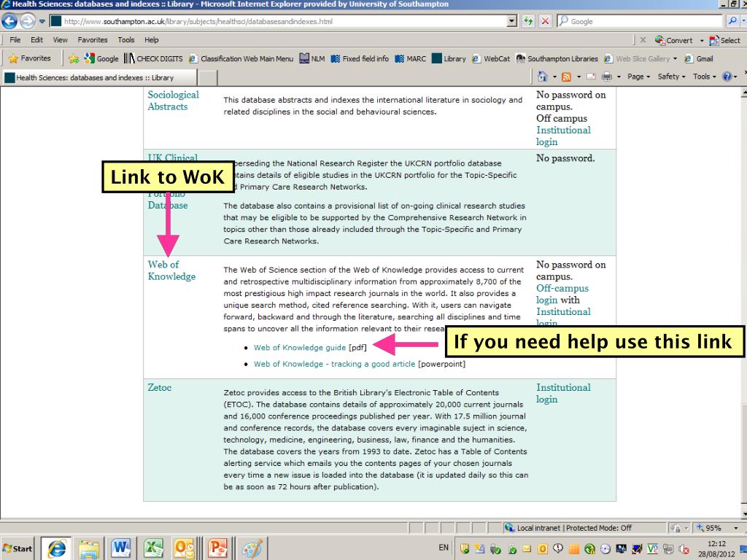Click Internet Explorer taskbar icon

(x=56, y=548)
